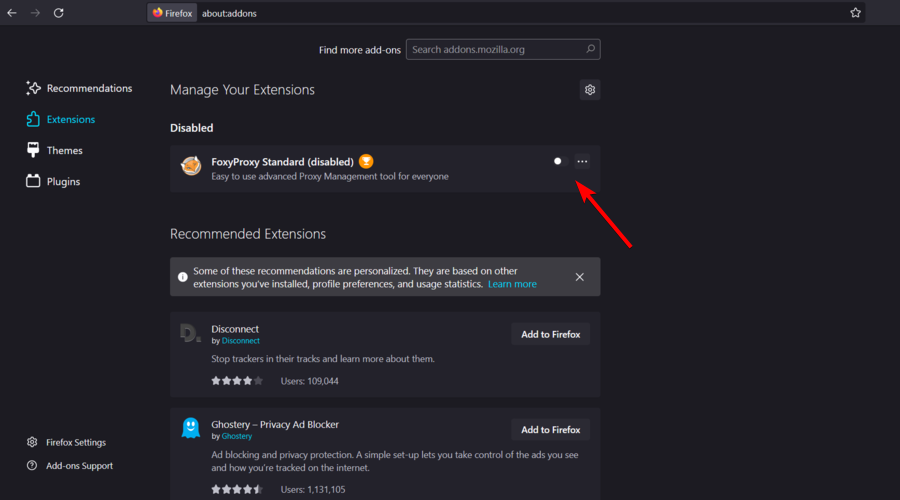
Task: Click the Add-ons Support question mark icon
Action: pyautogui.click(x=32, y=466)
